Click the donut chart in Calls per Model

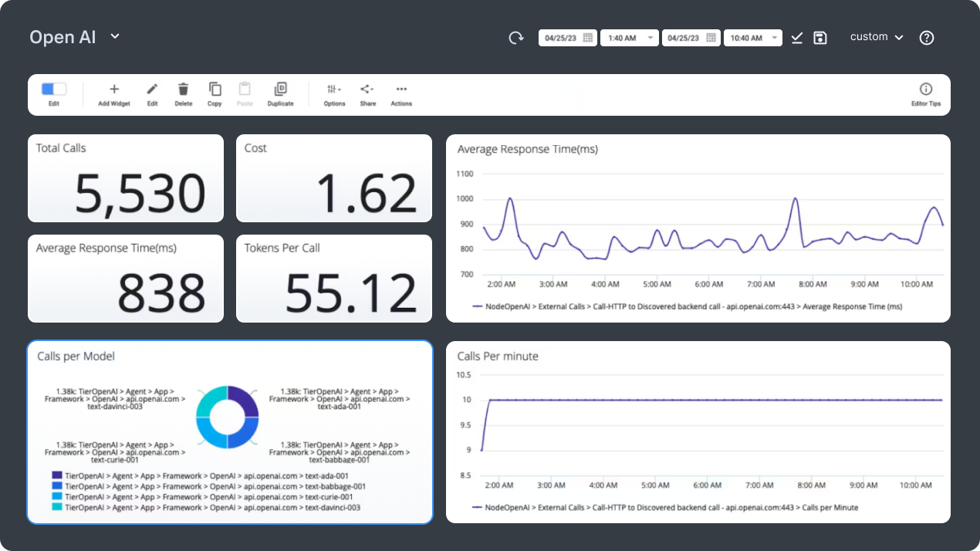[228, 417]
